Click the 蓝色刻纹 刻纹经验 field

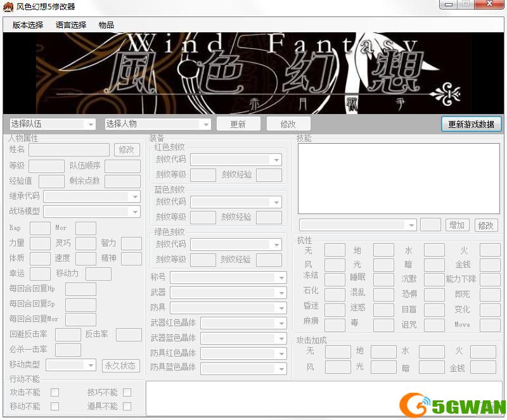[x=269, y=217]
